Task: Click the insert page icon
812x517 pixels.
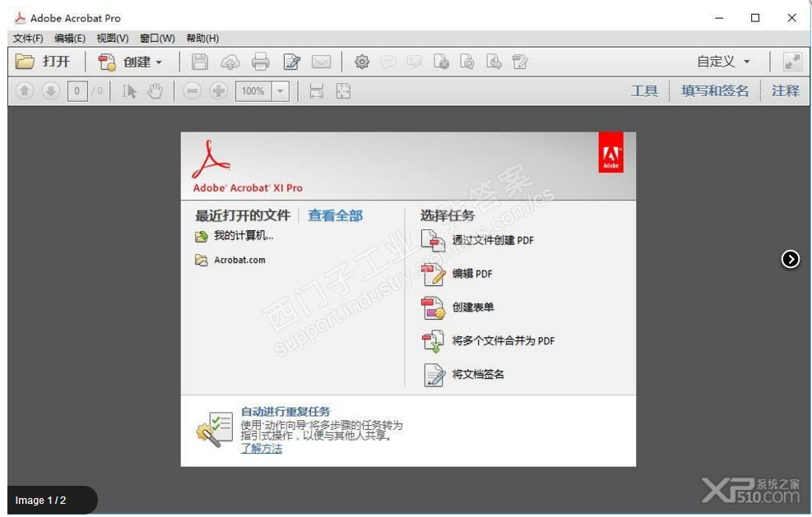Action: (x=467, y=62)
